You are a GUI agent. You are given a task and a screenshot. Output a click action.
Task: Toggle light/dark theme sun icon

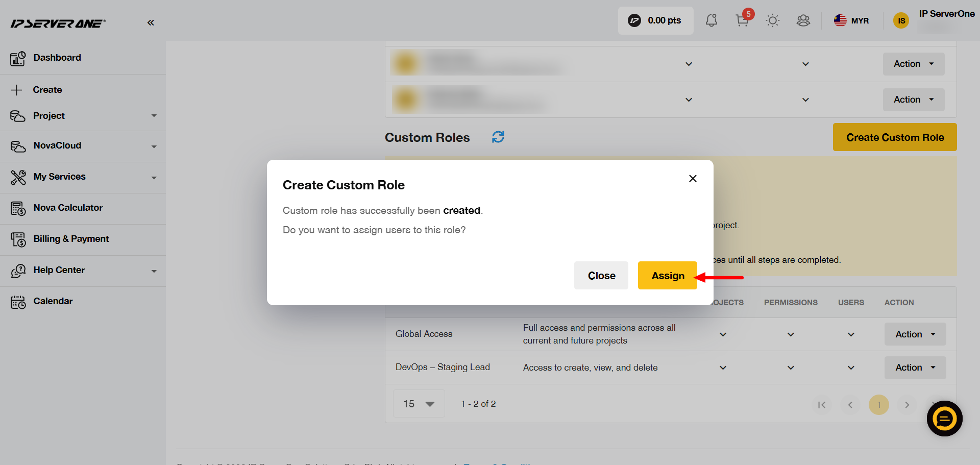773,20
